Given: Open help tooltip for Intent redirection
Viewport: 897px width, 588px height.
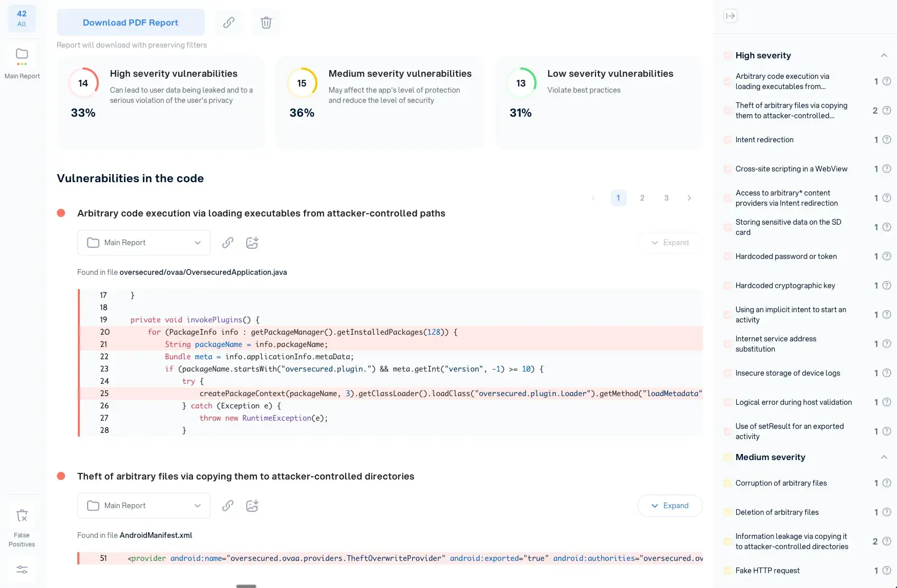Looking at the screenshot, I should [887, 139].
